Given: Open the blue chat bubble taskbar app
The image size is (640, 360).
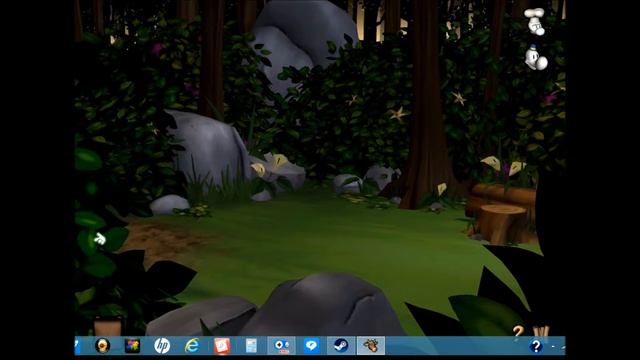Looking at the screenshot, I should (x=311, y=346).
